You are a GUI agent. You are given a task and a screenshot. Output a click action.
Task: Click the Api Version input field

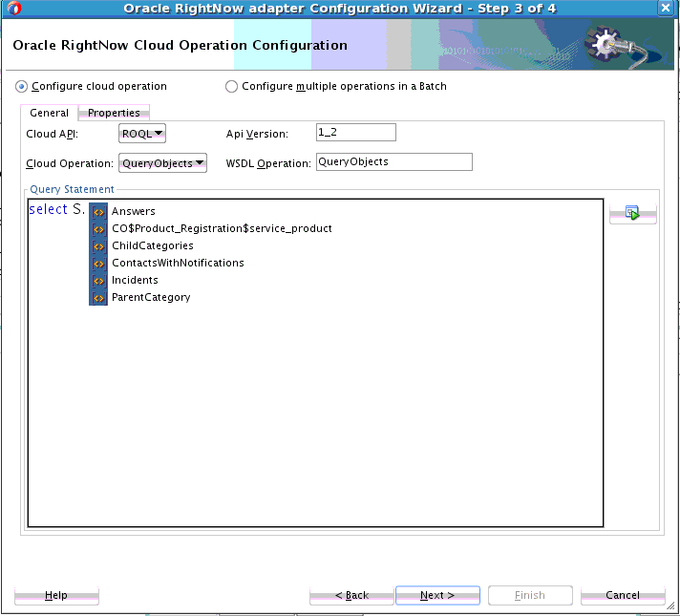coord(356,133)
